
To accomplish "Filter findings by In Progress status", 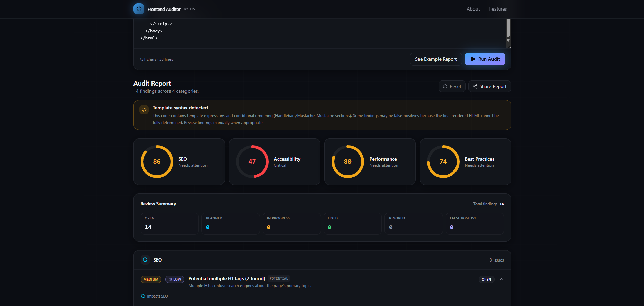I will pyautogui.click(x=291, y=223).
